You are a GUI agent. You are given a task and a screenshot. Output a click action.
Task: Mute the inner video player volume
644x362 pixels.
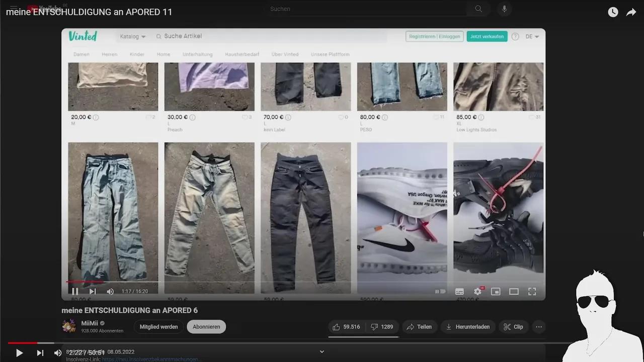110,291
